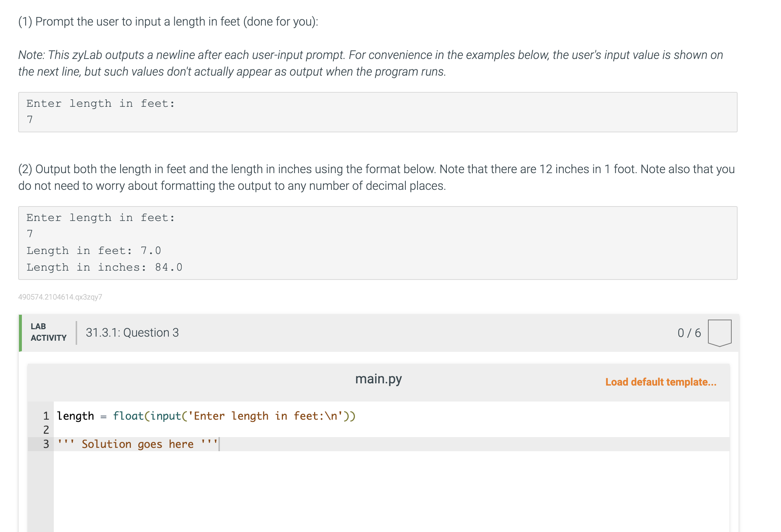Click the bookmark shield icon next to 0/6
The height and width of the screenshot is (532, 781).
click(x=719, y=332)
